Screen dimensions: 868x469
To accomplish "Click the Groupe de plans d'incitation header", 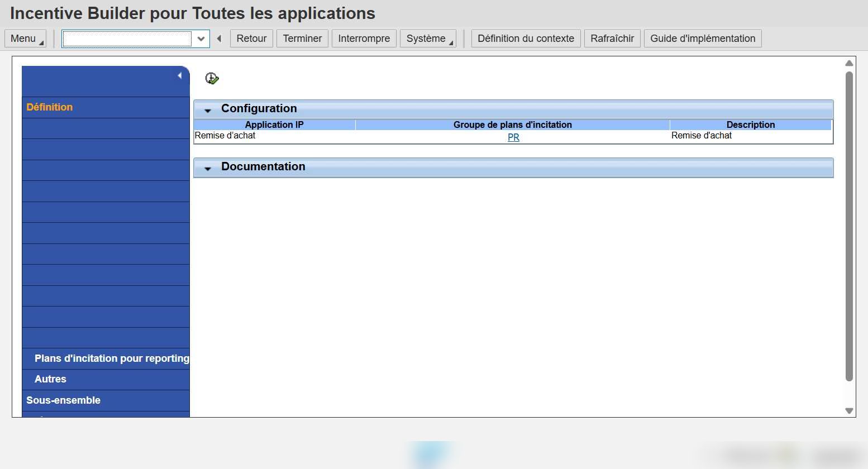I will [513, 125].
